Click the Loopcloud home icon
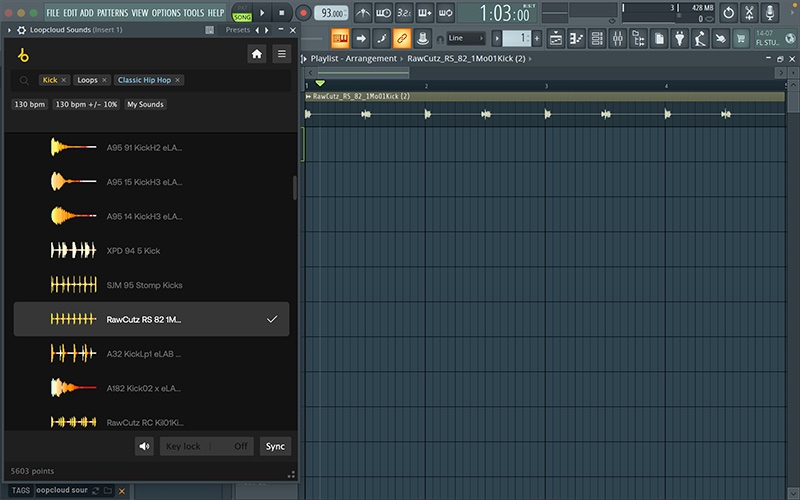 (257, 54)
